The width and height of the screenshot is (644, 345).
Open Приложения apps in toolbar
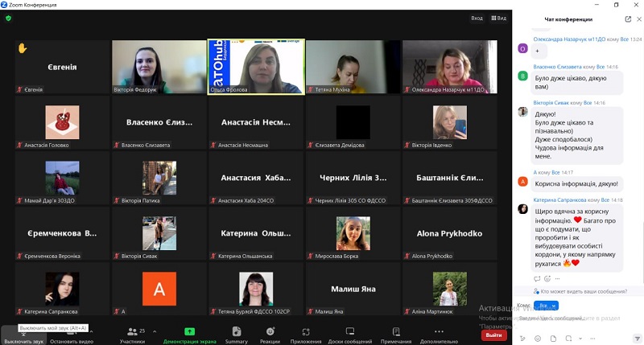point(306,334)
